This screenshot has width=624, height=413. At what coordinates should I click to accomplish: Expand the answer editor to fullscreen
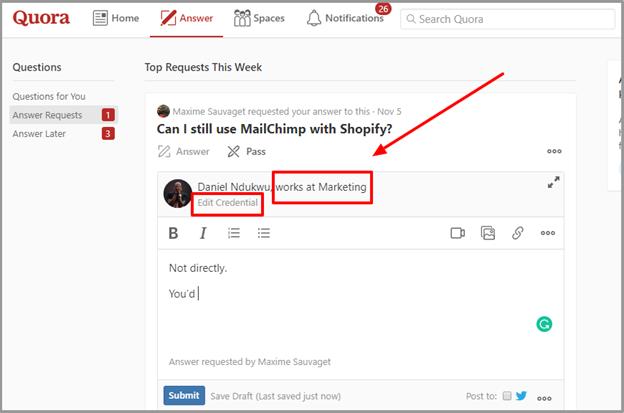click(x=554, y=182)
